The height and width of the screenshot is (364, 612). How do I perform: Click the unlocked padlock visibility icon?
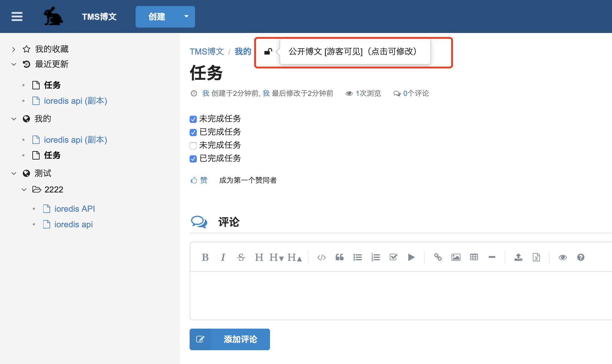point(268,52)
